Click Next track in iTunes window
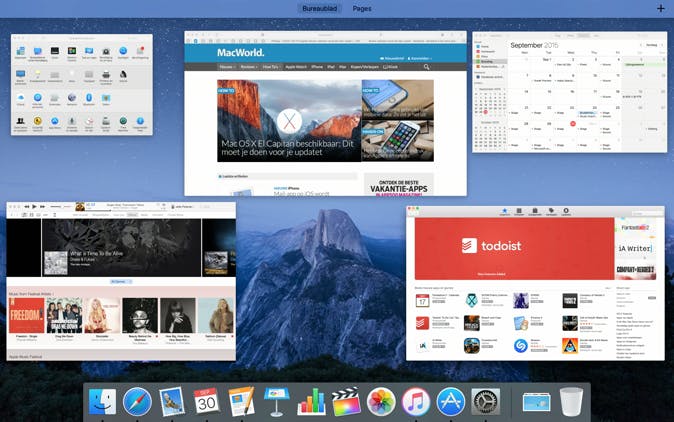674x422 pixels. point(42,207)
